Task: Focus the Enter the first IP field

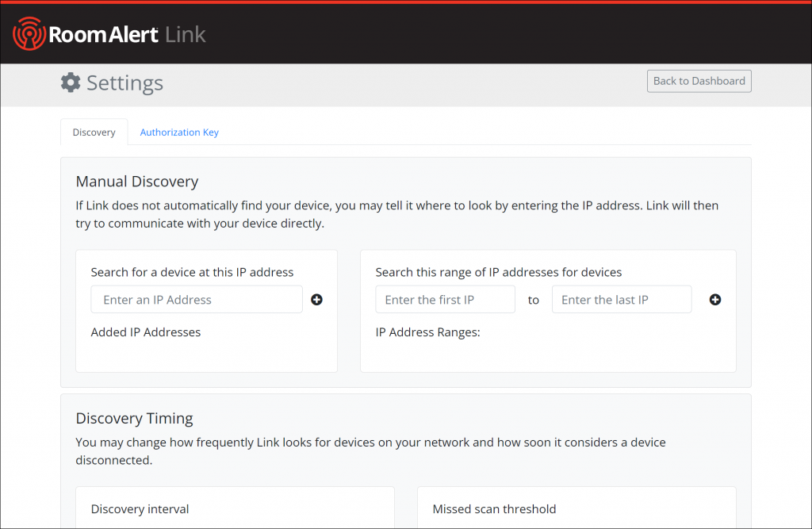Action: (445, 299)
